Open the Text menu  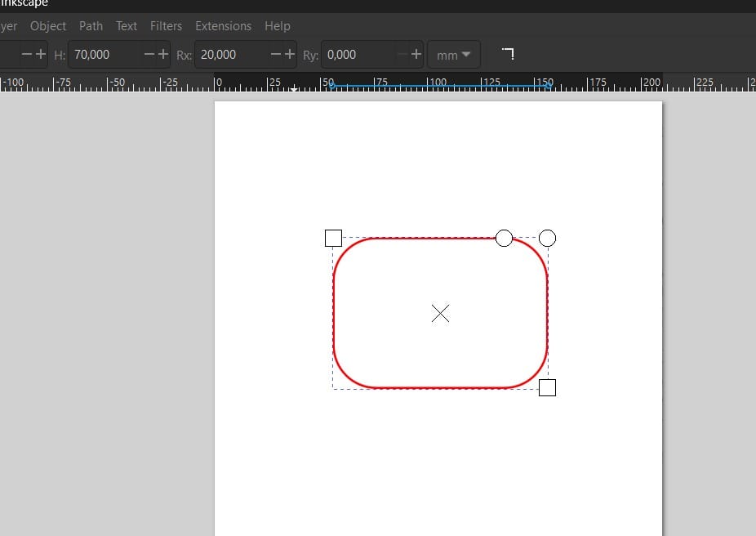click(x=127, y=26)
